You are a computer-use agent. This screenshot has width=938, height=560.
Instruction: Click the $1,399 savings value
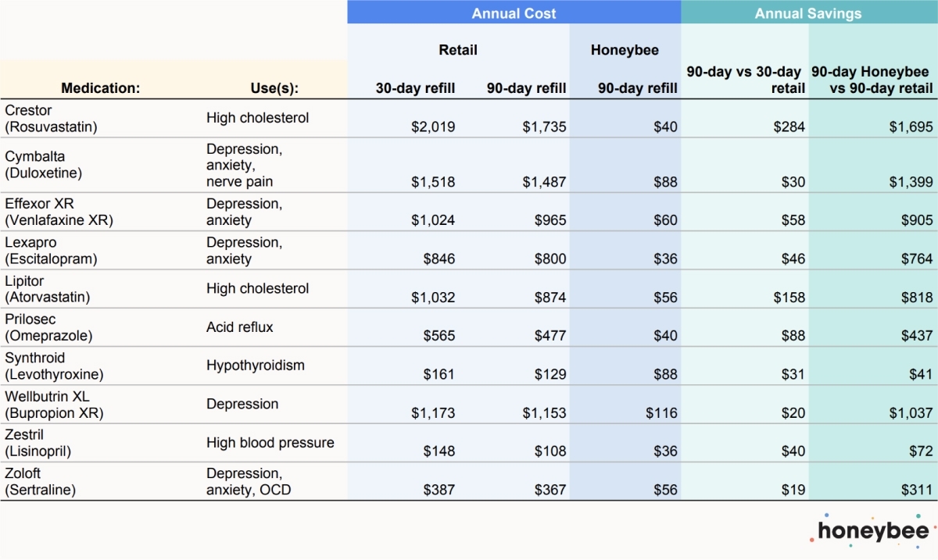tap(911, 182)
